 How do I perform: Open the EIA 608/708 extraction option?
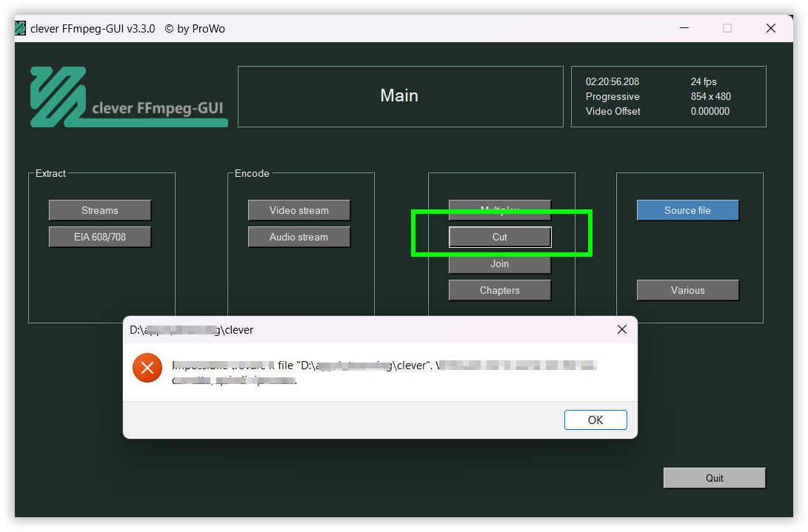100,237
